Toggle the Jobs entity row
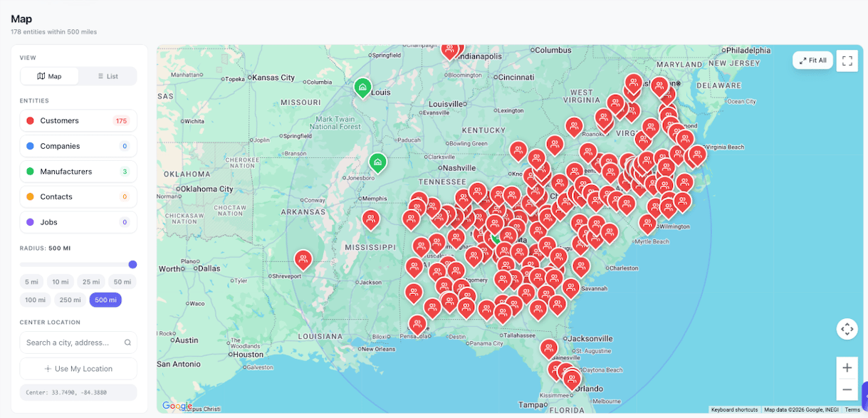Image resolution: width=868 pixels, height=418 pixels. click(78, 222)
